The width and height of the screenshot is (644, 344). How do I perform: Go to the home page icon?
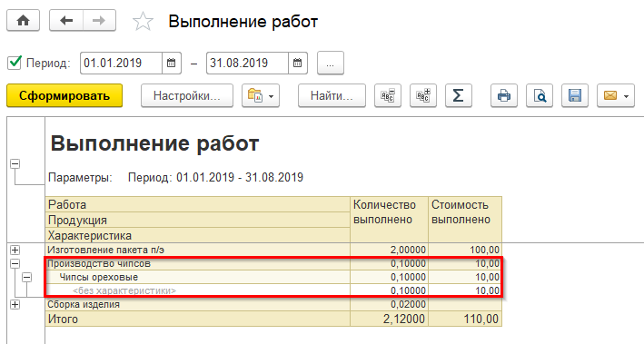(23, 20)
